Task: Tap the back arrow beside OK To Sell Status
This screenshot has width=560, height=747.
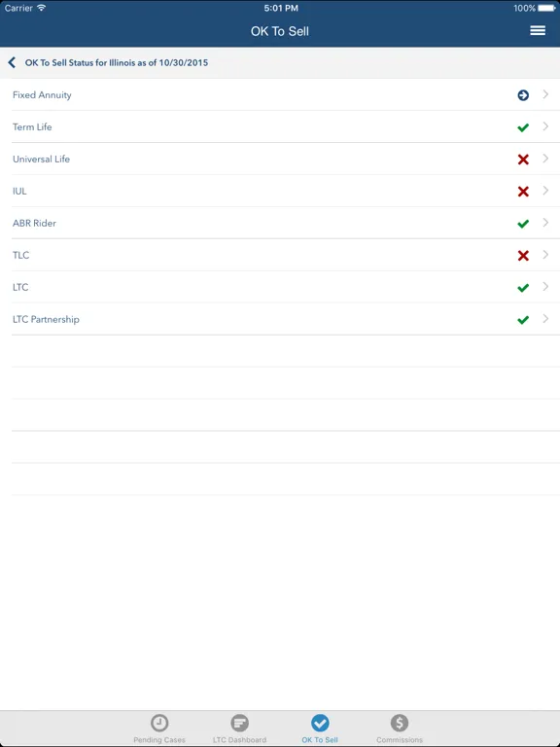Action: point(12,62)
